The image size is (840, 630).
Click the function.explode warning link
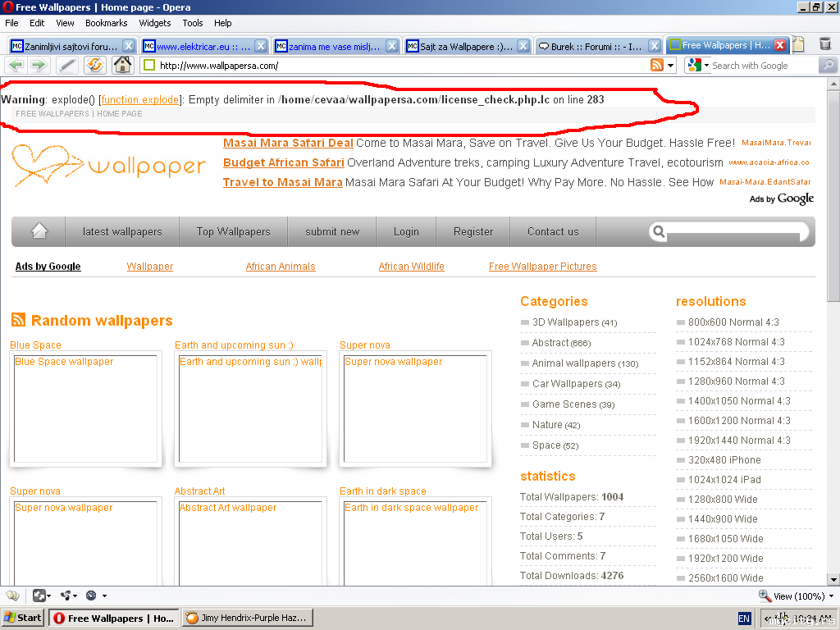coord(139,99)
